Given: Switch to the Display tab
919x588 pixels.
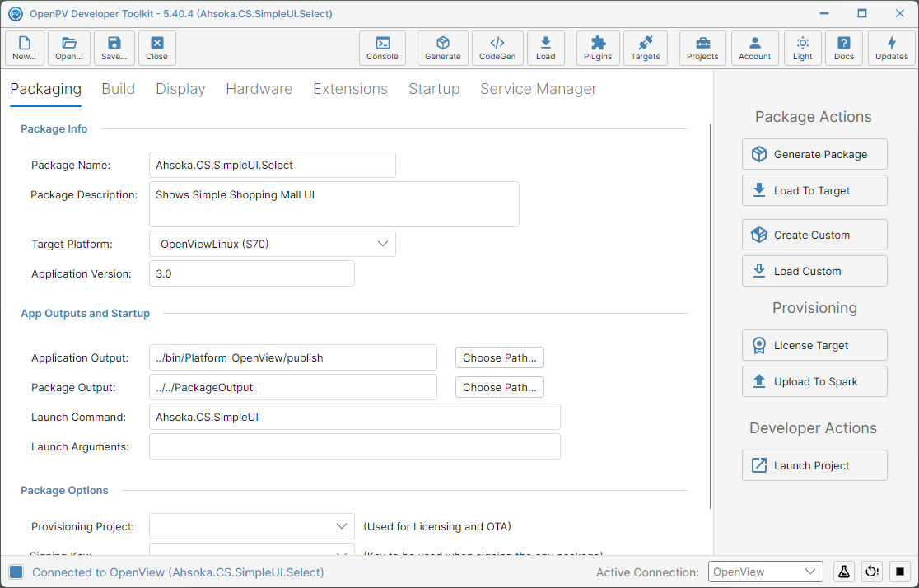Looking at the screenshot, I should (x=180, y=89).
